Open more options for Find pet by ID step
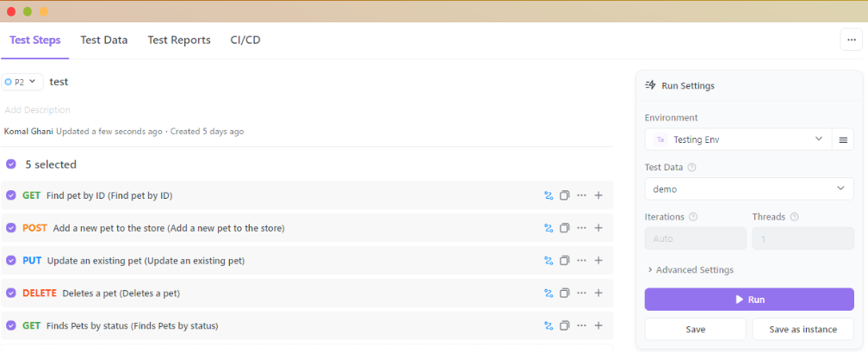Image resolution: width=868 pixels, height=352 pixels. coord(581,195)
